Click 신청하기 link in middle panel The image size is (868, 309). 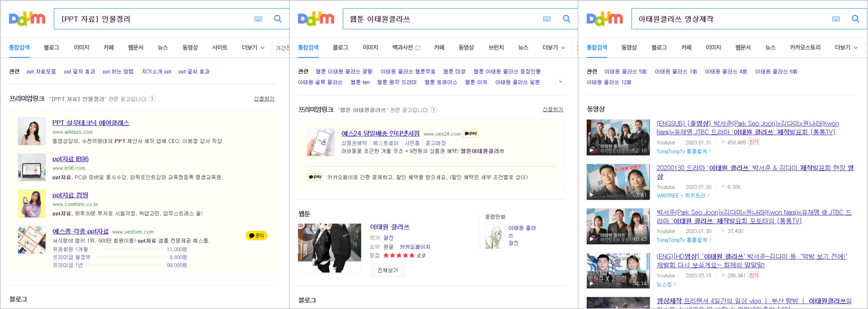tap(553, 110)
